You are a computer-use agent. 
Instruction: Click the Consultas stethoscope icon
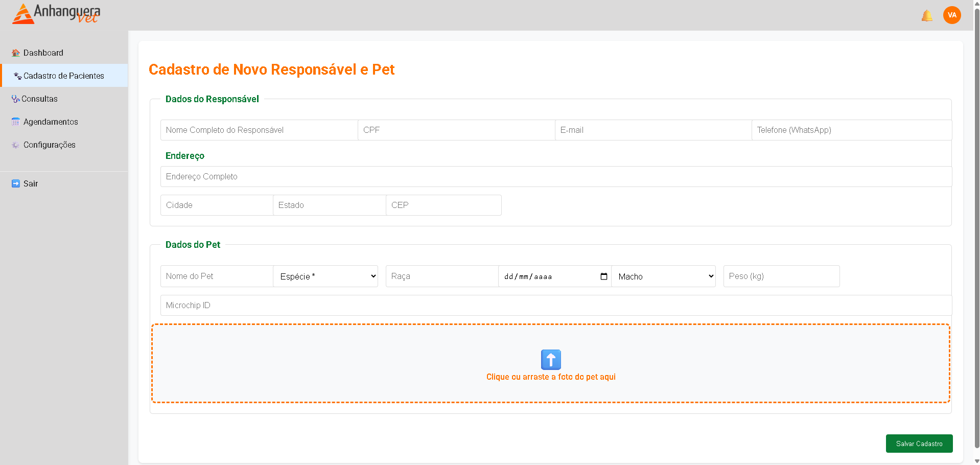(15, 99)
